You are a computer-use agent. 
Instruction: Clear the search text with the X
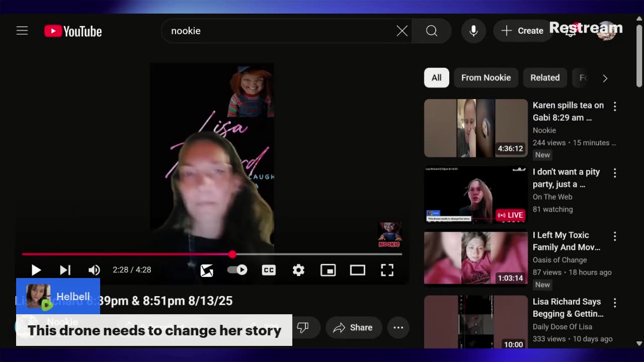point(402,31)
